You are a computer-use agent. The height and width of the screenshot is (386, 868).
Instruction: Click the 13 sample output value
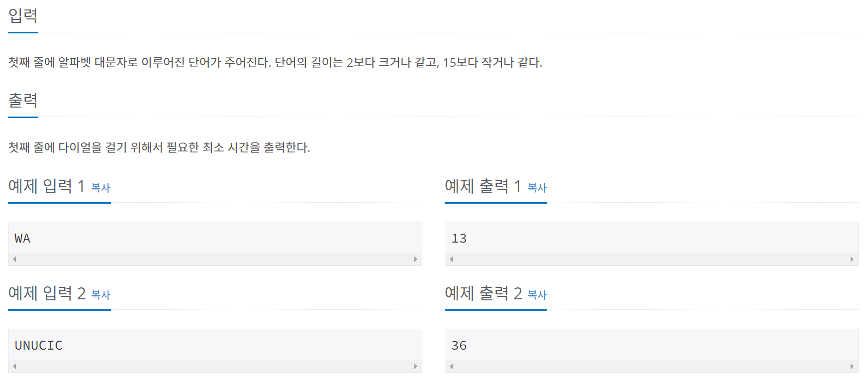click(x=459, y=239)
